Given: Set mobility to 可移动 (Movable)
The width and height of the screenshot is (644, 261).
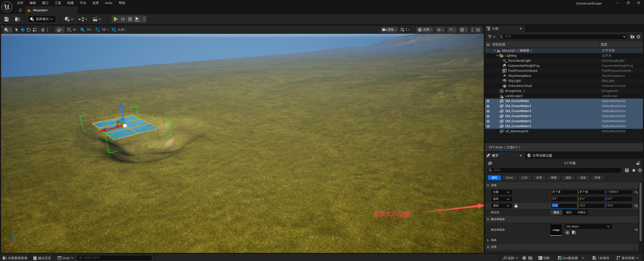Looking at the screenshot, I should pyautogui.click(x=581, y=213).
